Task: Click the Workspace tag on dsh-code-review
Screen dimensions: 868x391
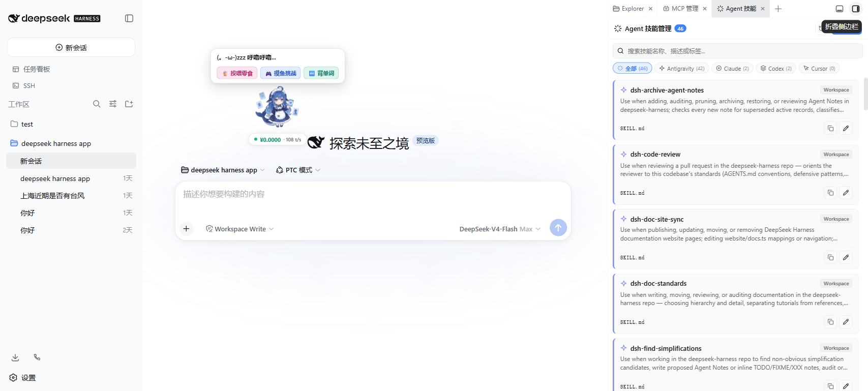Action: pos(836,155)
